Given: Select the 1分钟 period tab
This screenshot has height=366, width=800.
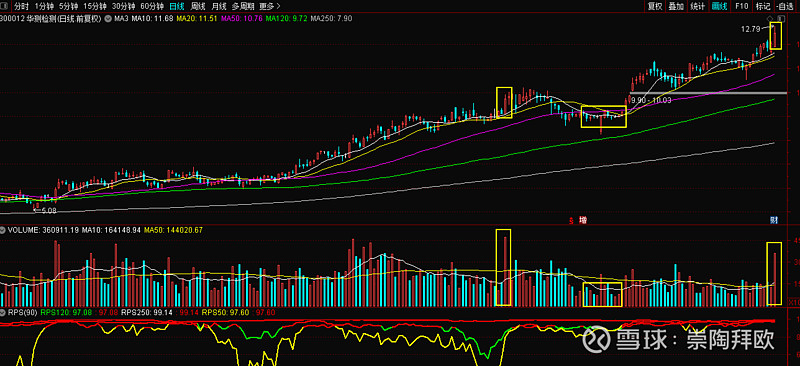Looking at the screenshot, I should click(x=44, y=6).
